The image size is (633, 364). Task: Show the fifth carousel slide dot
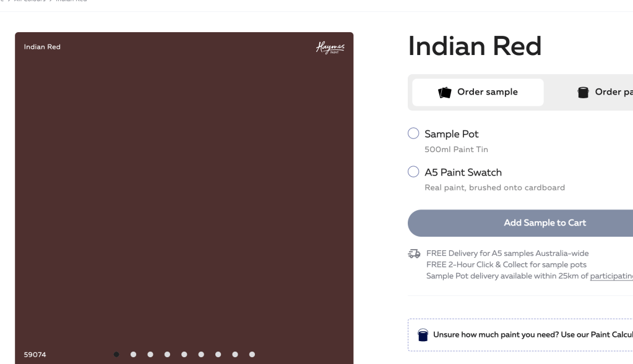tap(184, 355)
